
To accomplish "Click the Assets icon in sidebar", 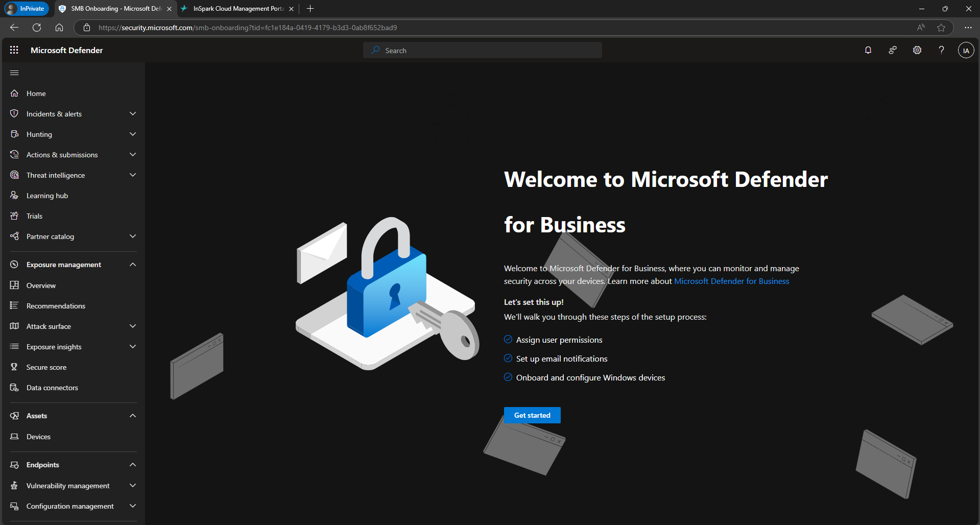I will [14, 415].
